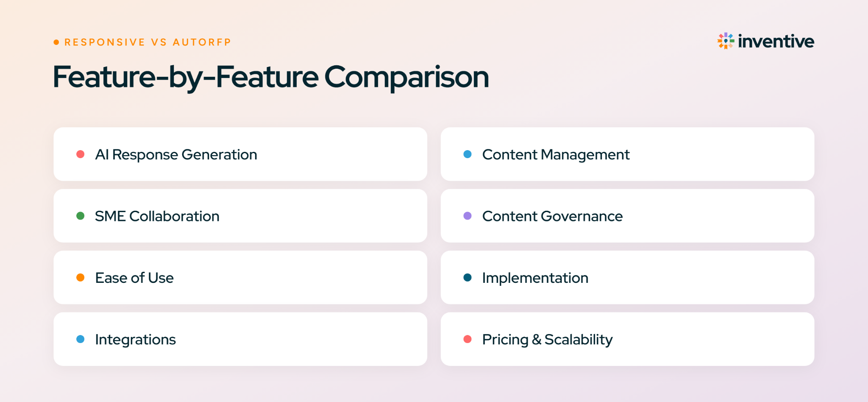Image resolution: width=868 pixels, height=402 pixels.
Task: Open the Ease of Use card
Action: 240,277
